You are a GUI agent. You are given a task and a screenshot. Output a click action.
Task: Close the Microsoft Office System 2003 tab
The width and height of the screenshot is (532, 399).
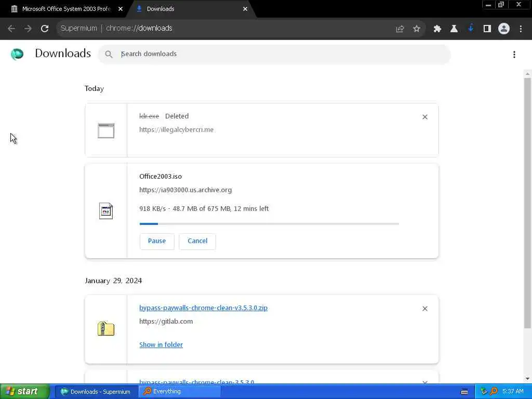click(121, 9)
